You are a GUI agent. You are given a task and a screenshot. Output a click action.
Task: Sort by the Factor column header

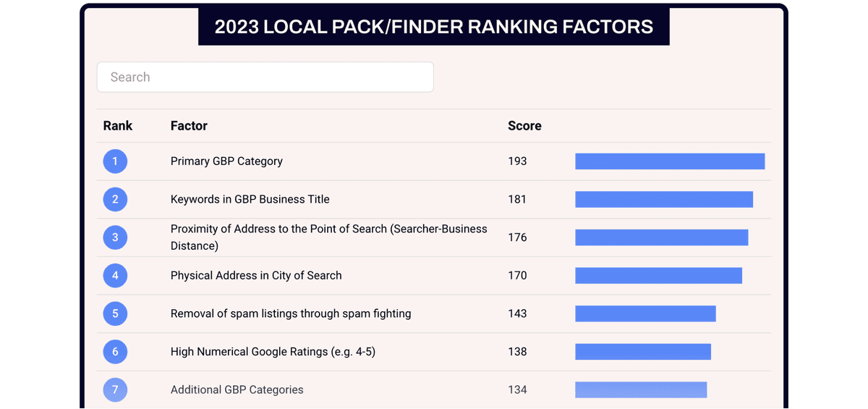[x=189, y=126]
